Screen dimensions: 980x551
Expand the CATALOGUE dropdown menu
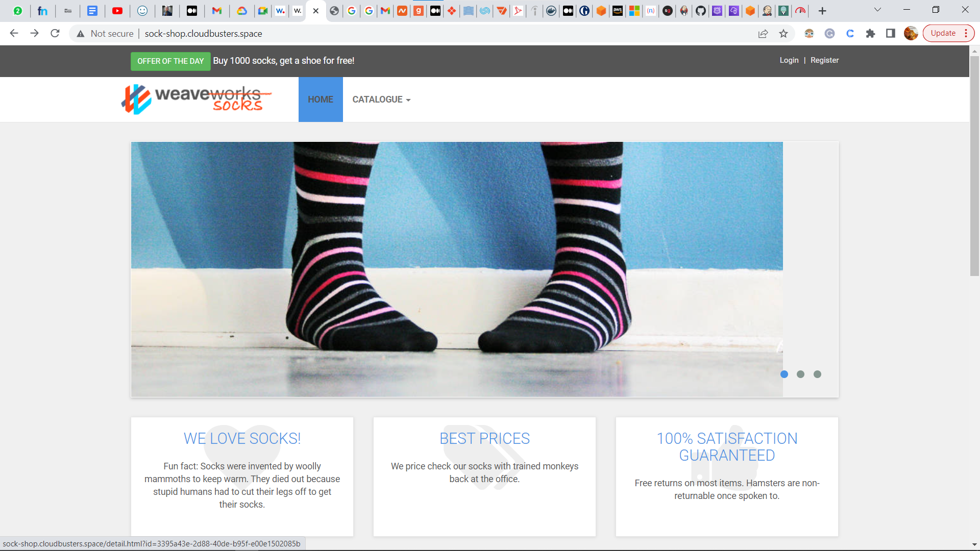pos(381,99)
